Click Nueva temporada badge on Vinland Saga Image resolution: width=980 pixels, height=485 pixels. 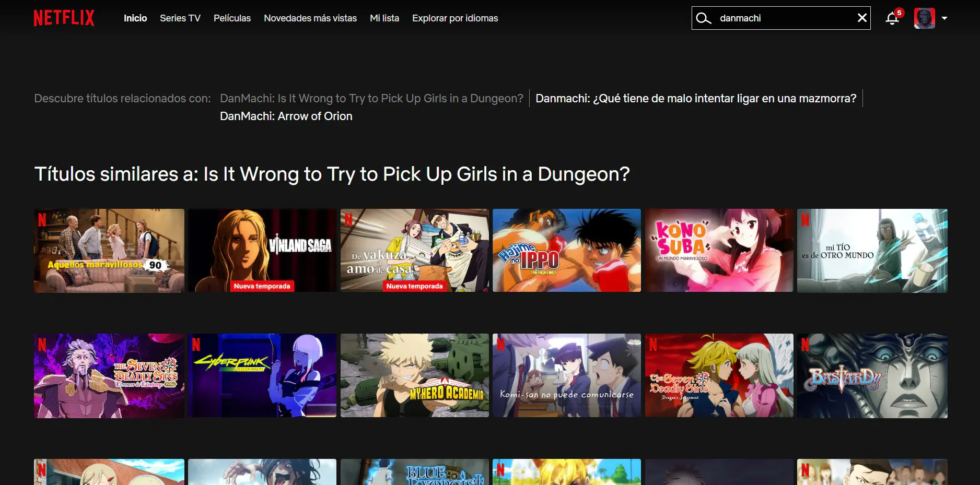[262, 286]
